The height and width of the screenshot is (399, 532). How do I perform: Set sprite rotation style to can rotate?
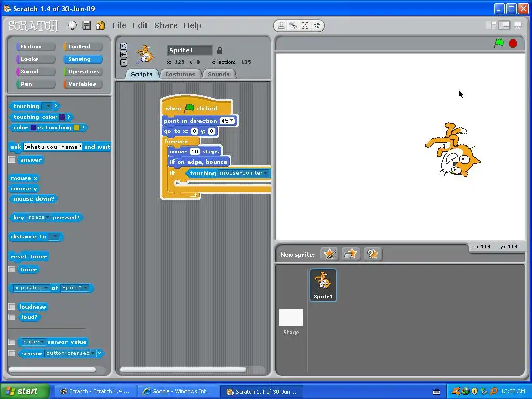[x=124, y=46]
